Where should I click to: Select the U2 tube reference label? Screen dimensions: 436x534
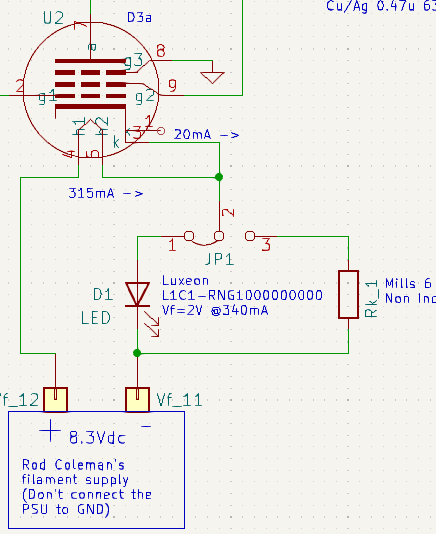[x=53, y=18]
